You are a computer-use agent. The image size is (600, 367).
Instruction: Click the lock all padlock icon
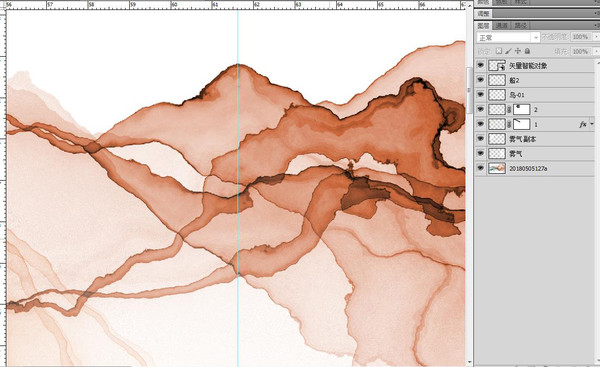[x=527, y=51]
